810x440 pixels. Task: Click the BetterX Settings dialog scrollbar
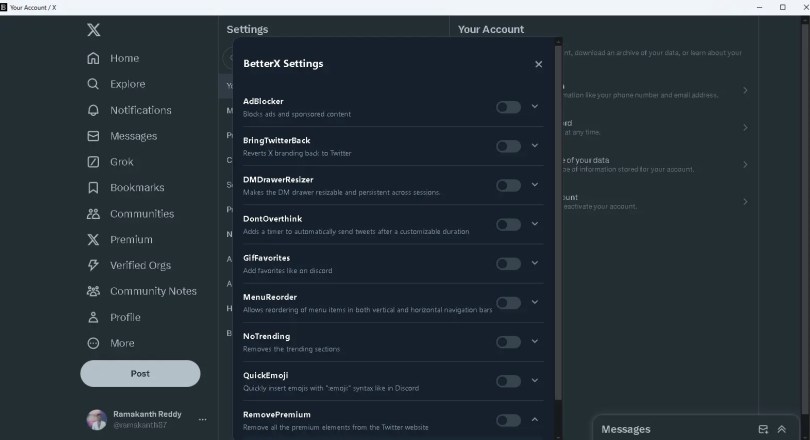pyautogui.click(x=558, y=222)
